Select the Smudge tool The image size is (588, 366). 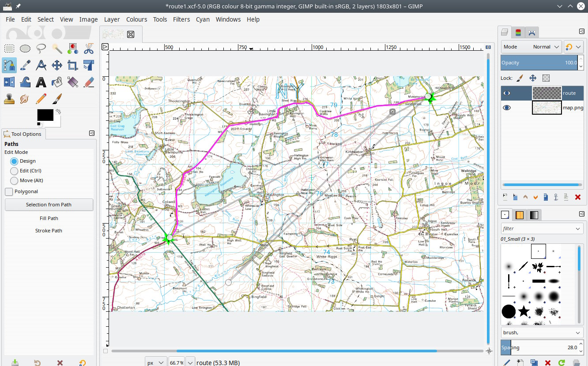25,98
